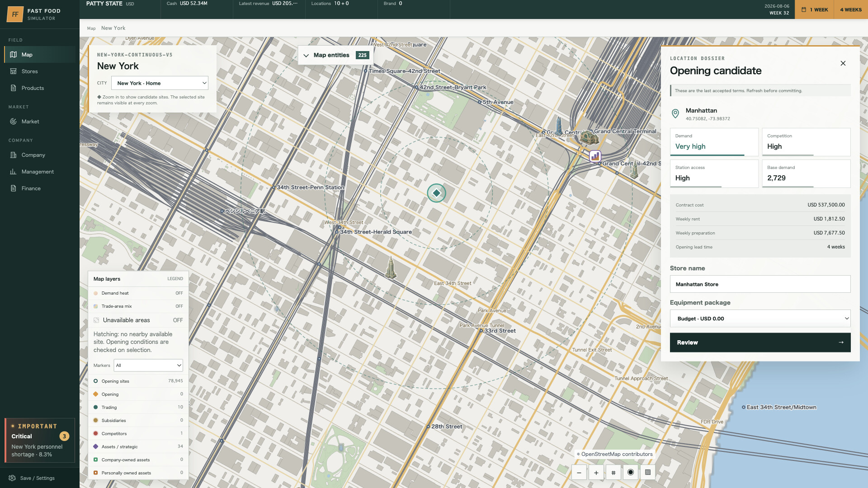
Task: Advance the simulation by 1 week
Action: point(815,9)
